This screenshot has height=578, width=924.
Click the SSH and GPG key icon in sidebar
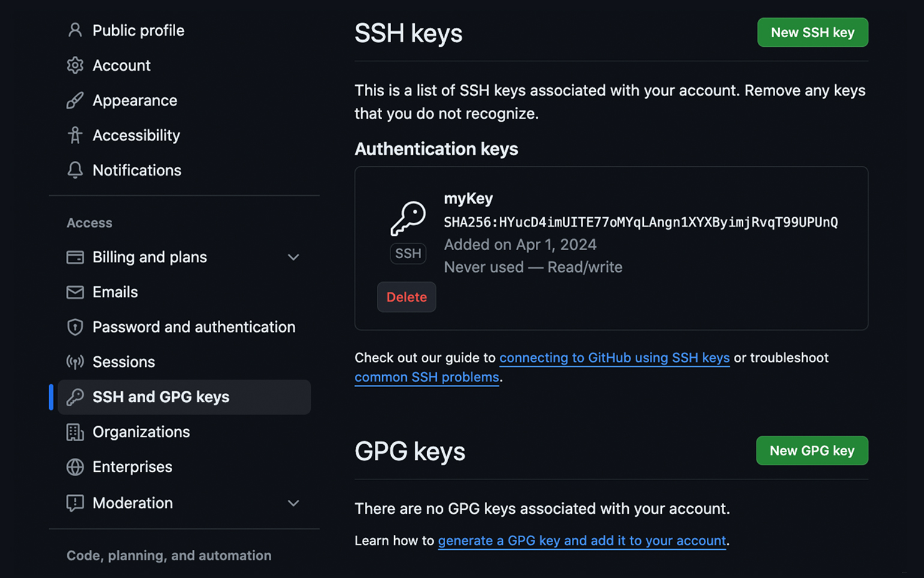click(x=75, y=397)
